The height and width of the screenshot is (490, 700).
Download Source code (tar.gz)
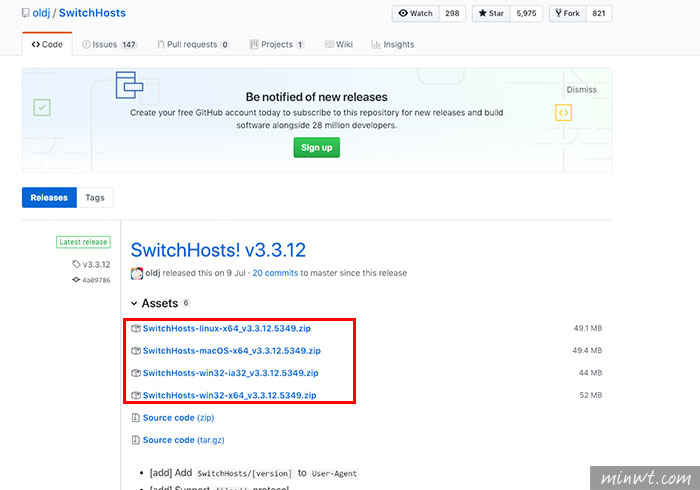coord(183,440)
